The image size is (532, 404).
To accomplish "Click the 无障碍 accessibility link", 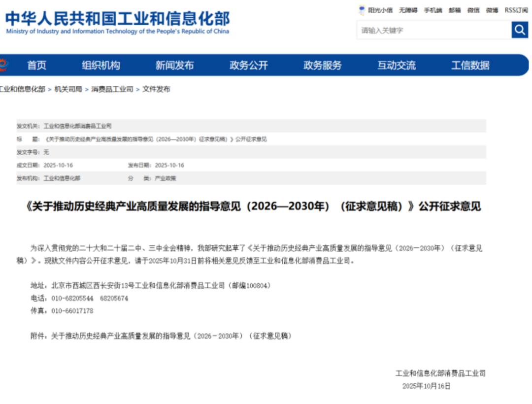I will click(x=408, y=10).
